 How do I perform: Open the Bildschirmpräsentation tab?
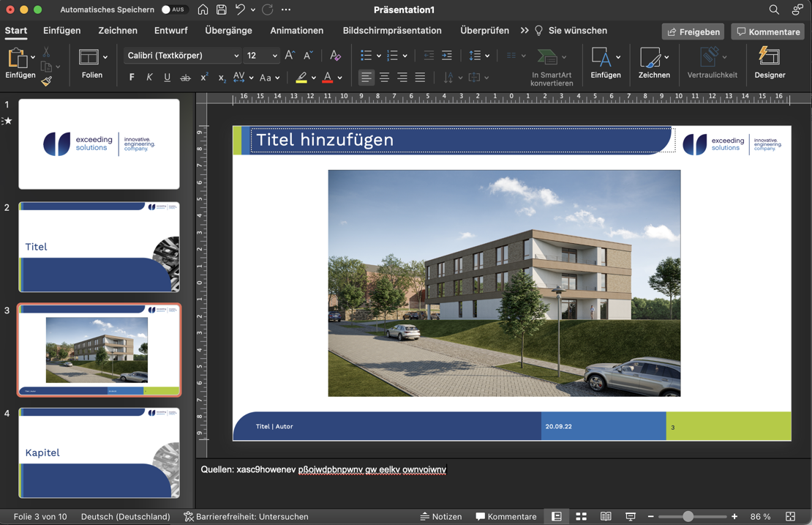392,31
